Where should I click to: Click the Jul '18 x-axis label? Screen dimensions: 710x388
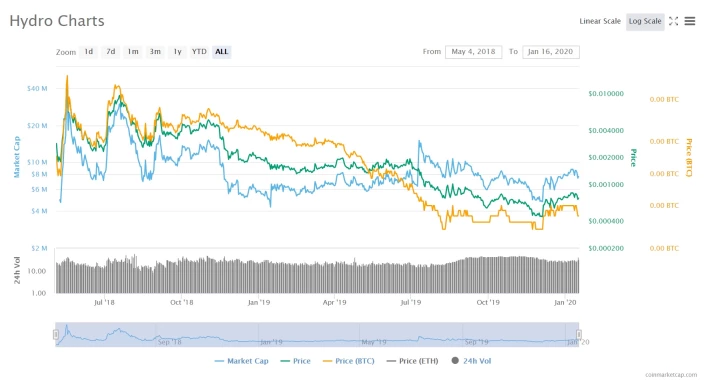[x=104, y=302]
